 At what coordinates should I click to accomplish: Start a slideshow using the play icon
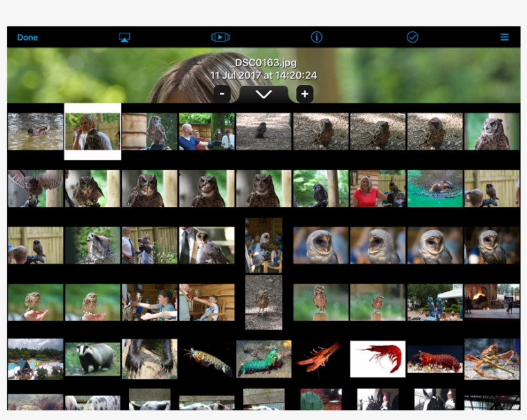(x=220, y=37)
